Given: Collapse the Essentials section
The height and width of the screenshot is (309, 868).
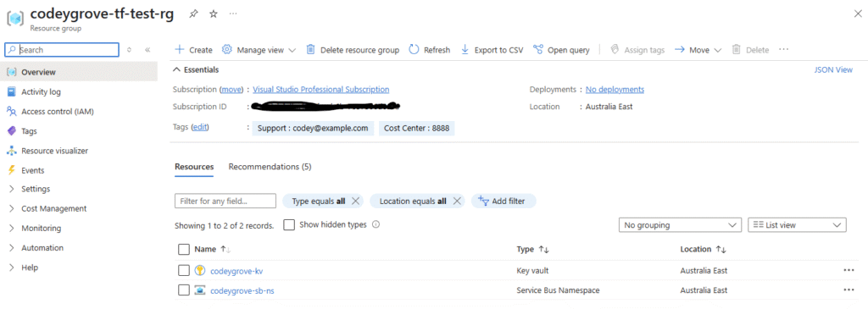Looking at the screenshot, I should pos(196,69).
